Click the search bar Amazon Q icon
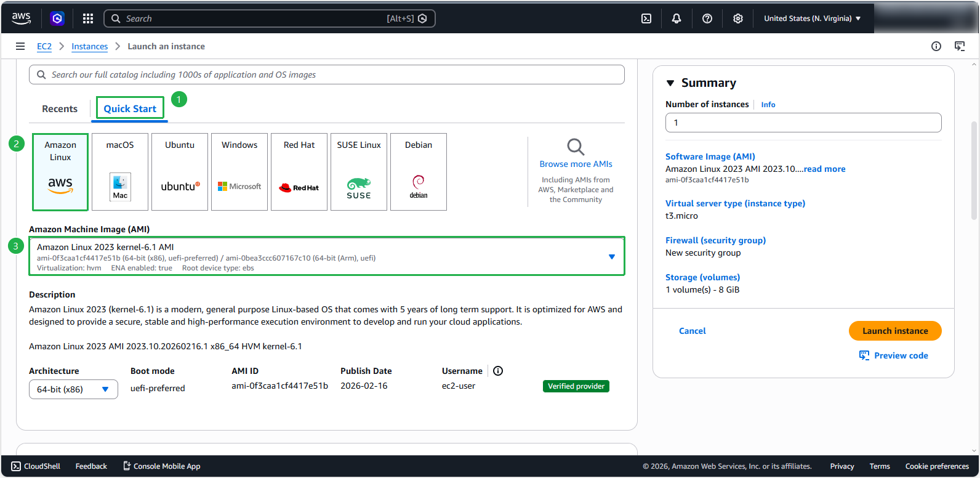 tap(422, 18)
